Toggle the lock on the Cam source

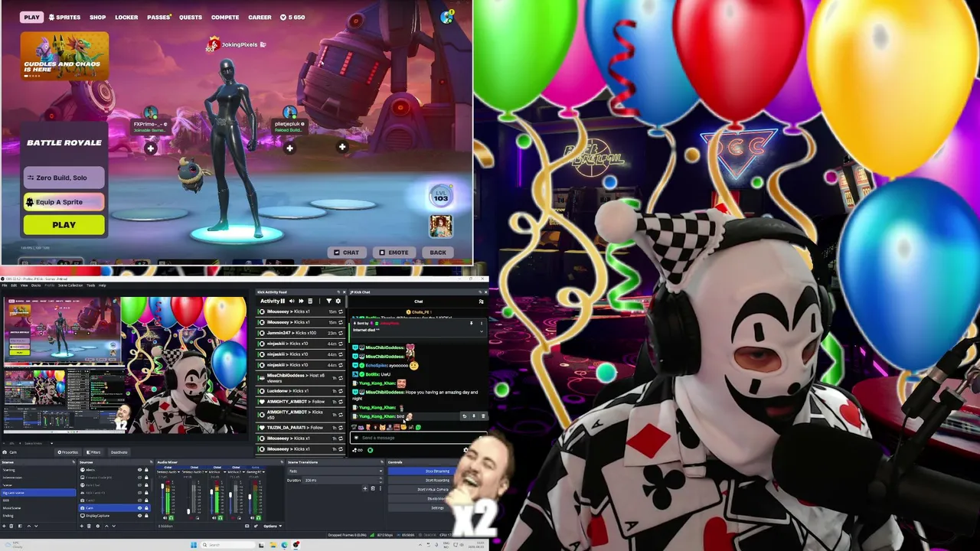(x=146, y=508)
